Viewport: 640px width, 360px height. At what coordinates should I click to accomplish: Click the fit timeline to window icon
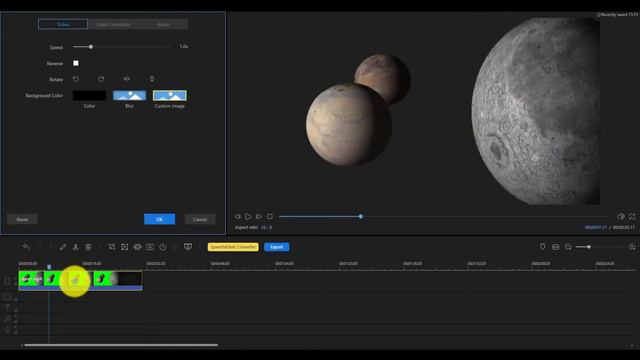tap(556, 247)
